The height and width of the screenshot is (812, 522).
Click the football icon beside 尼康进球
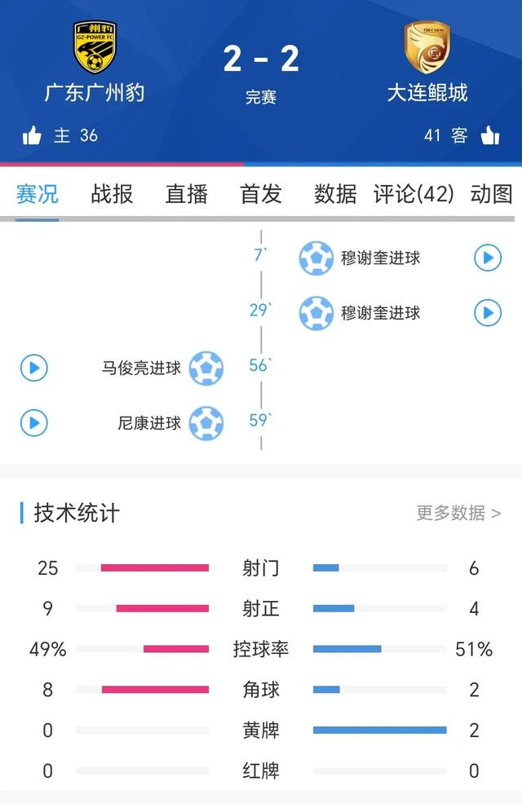pos(206,423)
